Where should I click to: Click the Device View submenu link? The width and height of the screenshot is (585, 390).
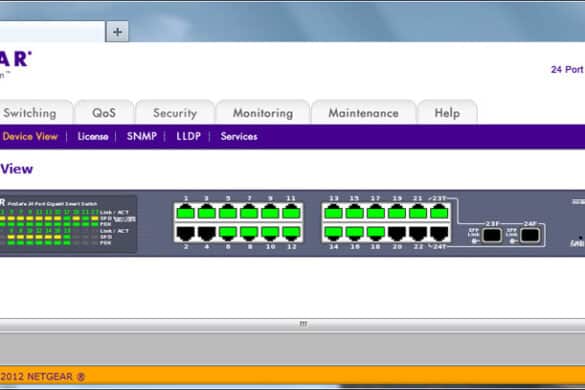30,137
